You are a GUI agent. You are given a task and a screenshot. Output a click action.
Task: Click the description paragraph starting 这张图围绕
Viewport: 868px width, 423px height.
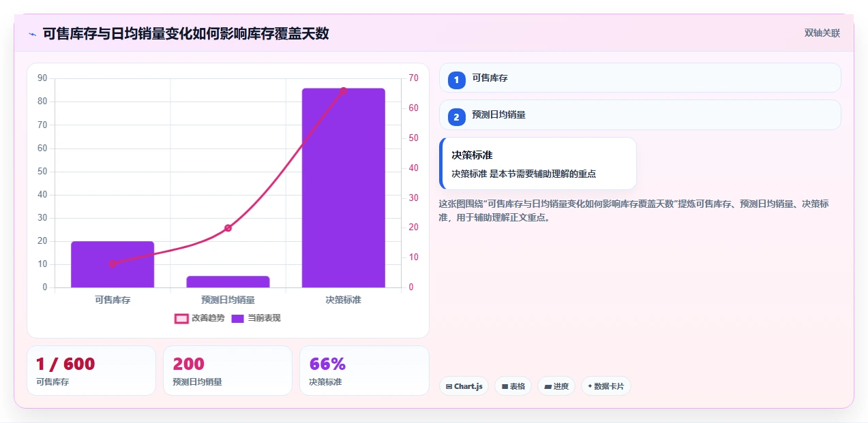(x=634, y=211)
